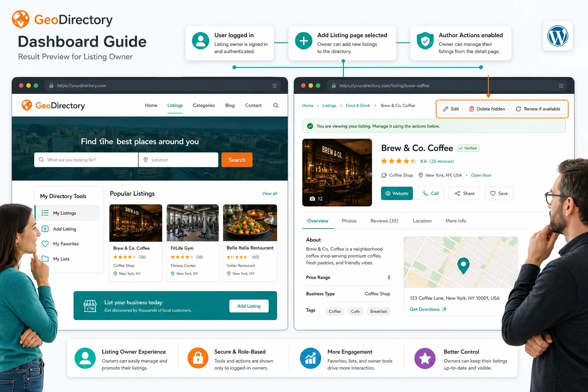Open the Contact nav item

(x=253, y=105)
